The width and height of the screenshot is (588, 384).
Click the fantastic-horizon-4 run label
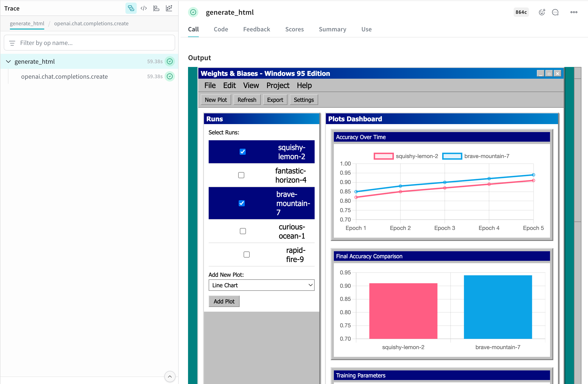click(291, 175)
